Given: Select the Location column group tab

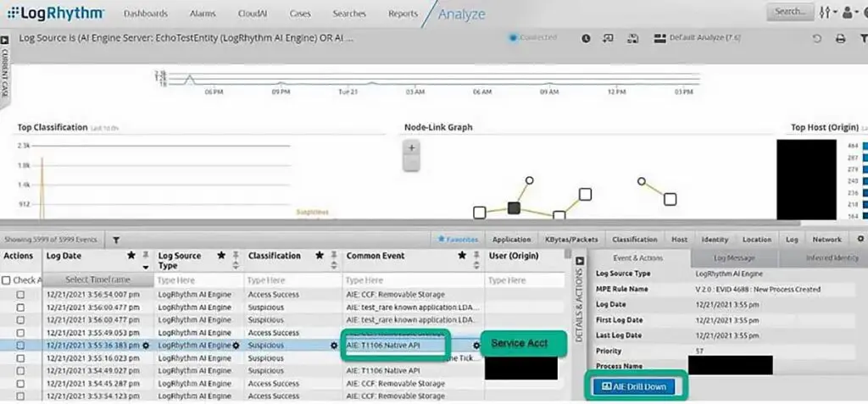Looking at the screenshot, I should pos(757,240).
